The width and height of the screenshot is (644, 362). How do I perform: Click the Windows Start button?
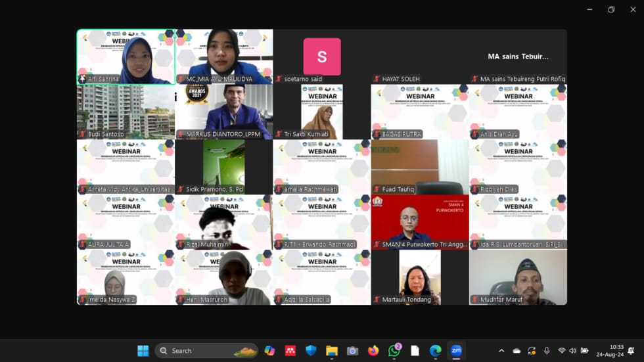pos(143,351)
